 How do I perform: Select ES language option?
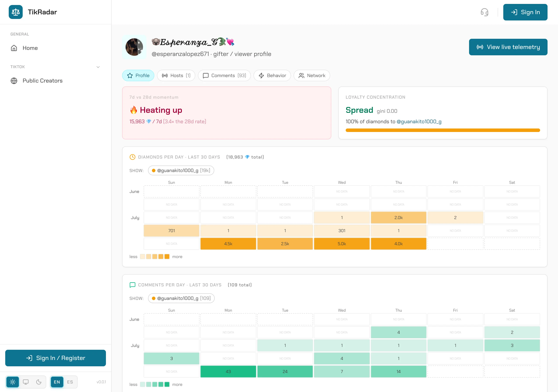tap(70, 382)
